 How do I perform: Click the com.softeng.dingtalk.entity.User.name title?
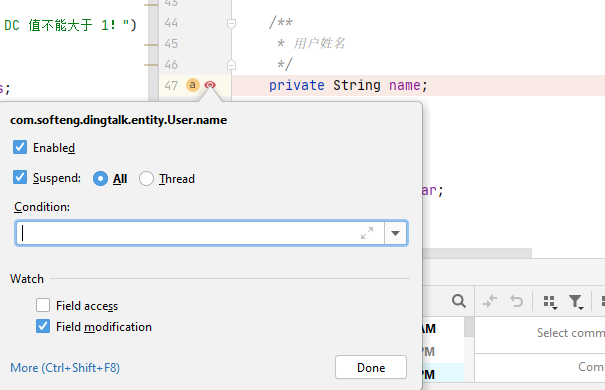pos(118,120)
